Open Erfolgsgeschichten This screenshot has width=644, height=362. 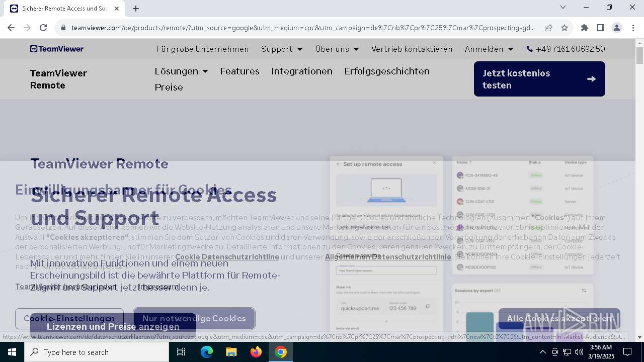[387, 71]
